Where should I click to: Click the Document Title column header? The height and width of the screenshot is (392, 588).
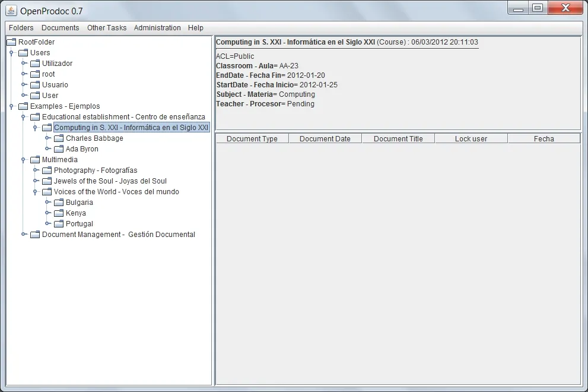point(398,138)
